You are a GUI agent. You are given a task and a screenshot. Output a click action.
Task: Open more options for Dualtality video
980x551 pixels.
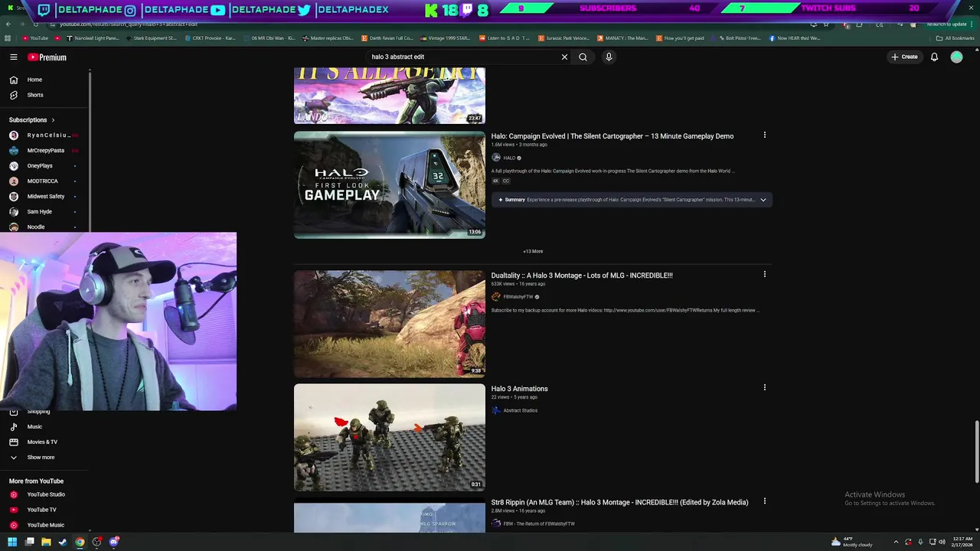pos(764,275)
